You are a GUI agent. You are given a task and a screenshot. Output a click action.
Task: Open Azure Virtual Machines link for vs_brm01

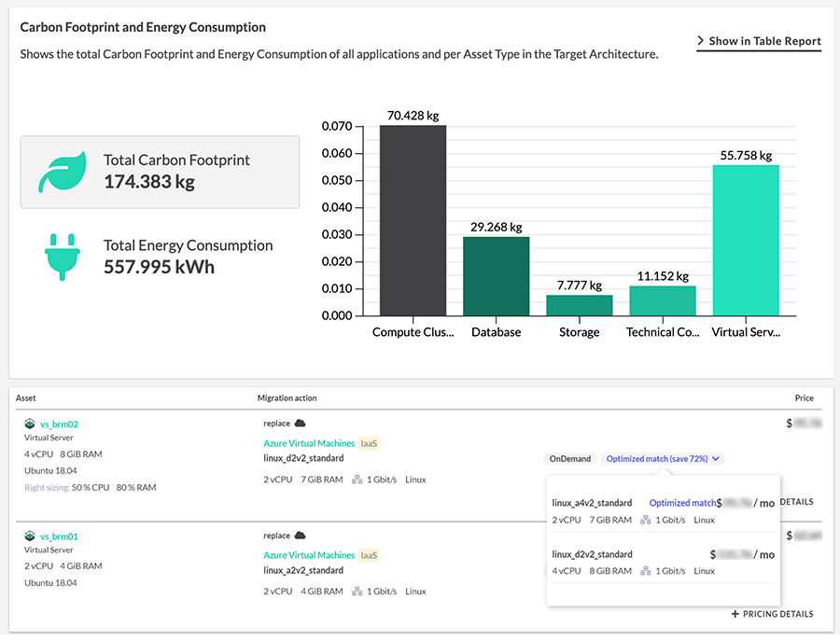tap(309, 555)
